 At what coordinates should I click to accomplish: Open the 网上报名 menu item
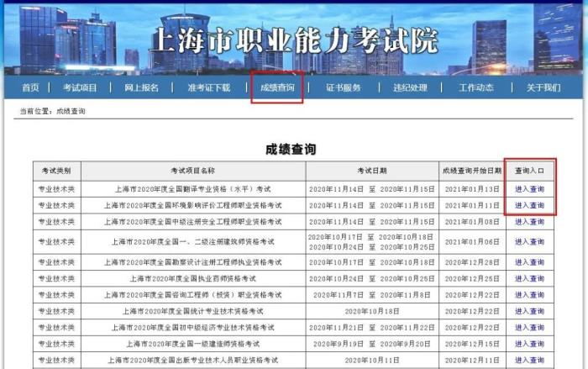coord(141,87)
